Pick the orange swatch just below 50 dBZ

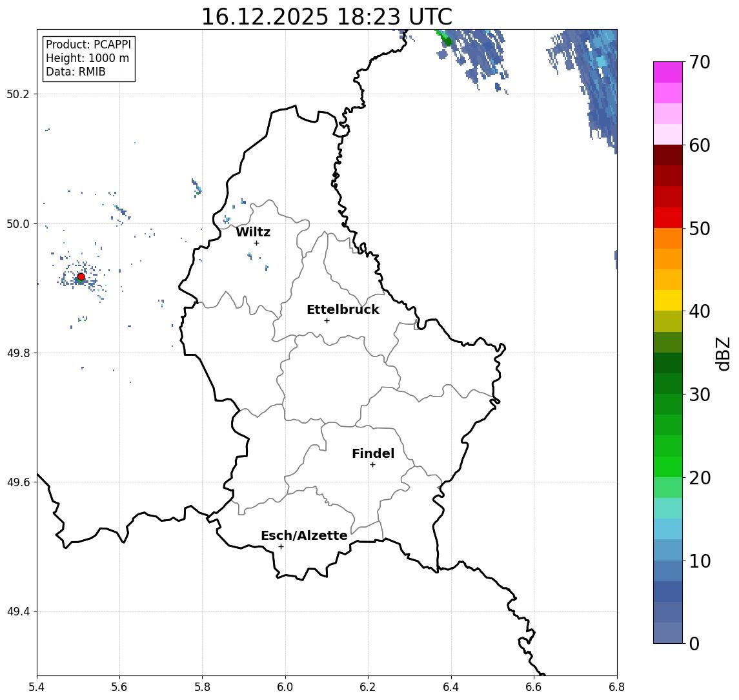coord(668,239)
